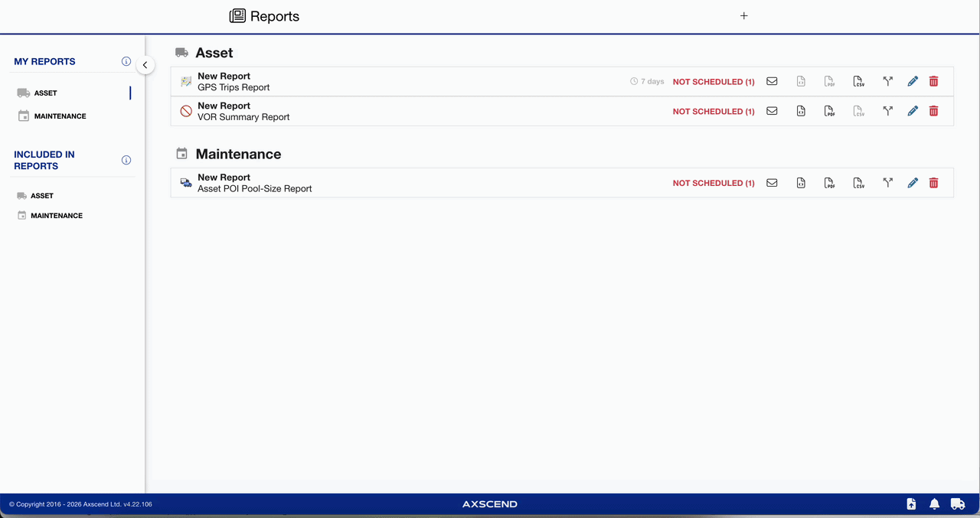Open Asset under Included In Reports

click(x=41, y=196)
